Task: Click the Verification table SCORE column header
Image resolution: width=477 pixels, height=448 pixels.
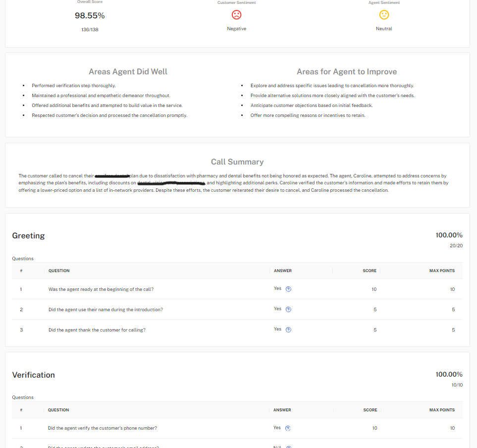Action: 370,410
